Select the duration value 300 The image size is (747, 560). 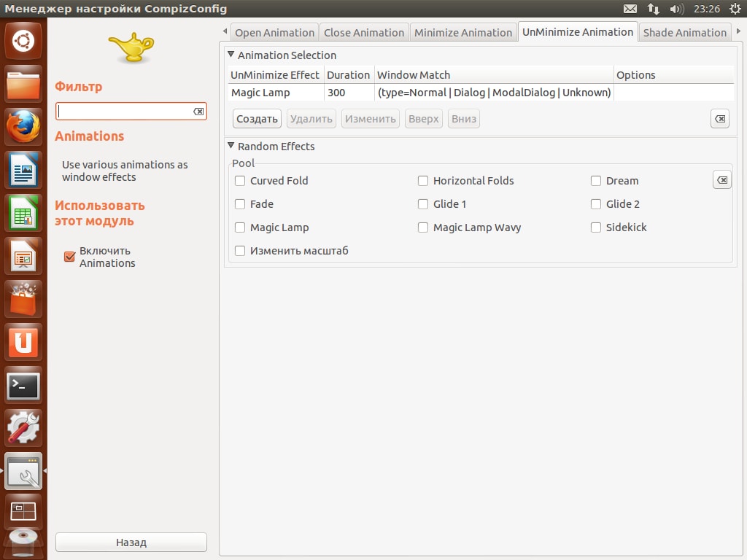pos(349,93)
